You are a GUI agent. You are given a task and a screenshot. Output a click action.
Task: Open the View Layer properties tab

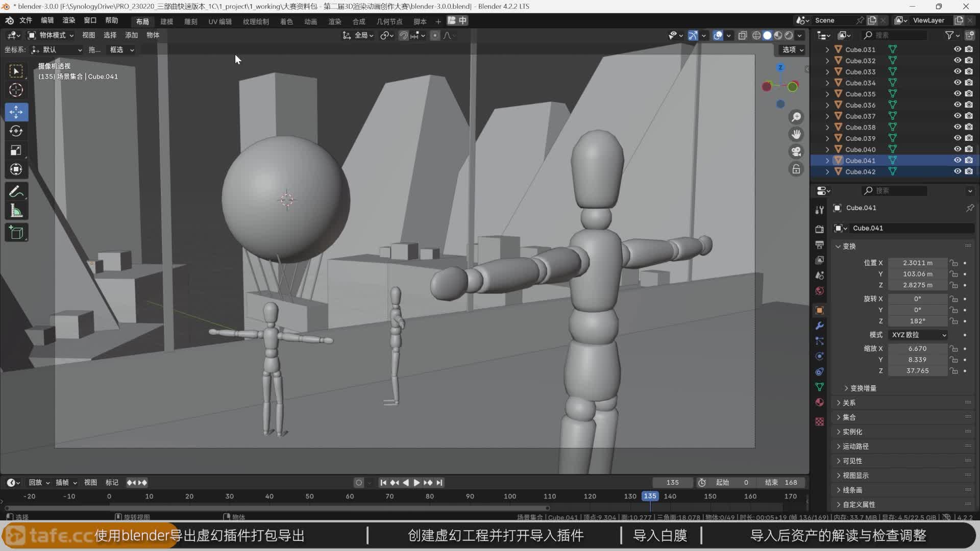coord(819,260)
